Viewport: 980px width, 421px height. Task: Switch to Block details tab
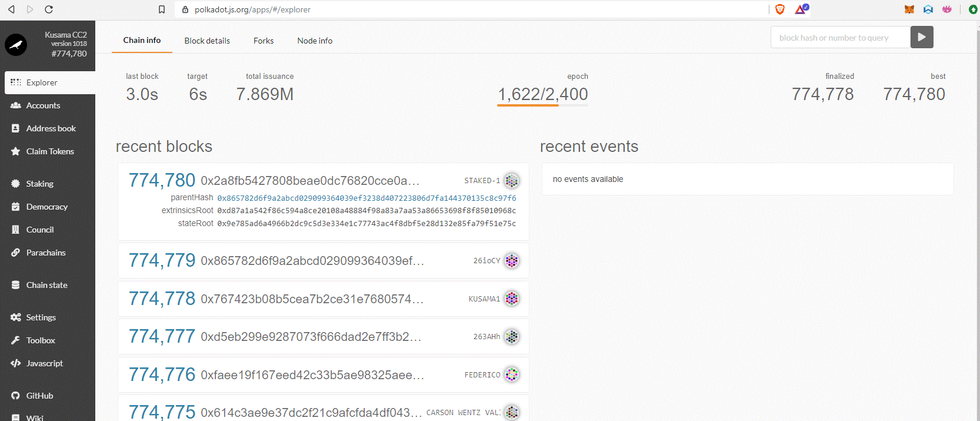pyautogui.click(x=207, y=41)
